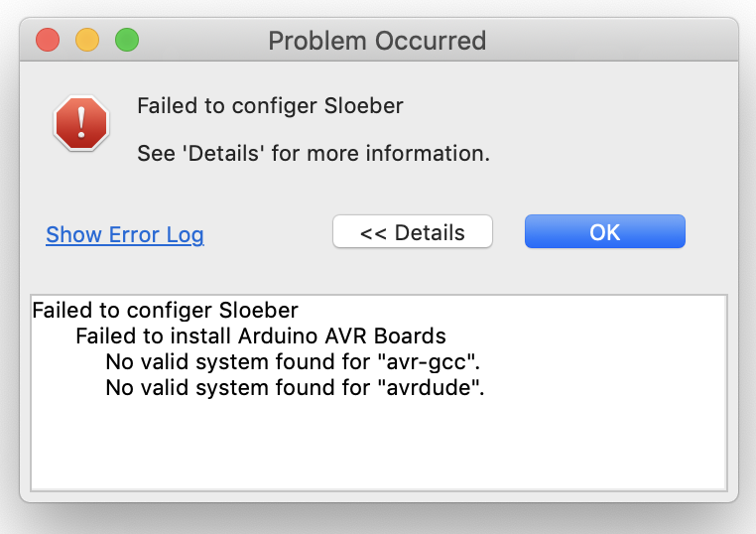The image size is (756, 534).
Task: Select the No valid system found for avrdude line
Action: tap(295, 388)
